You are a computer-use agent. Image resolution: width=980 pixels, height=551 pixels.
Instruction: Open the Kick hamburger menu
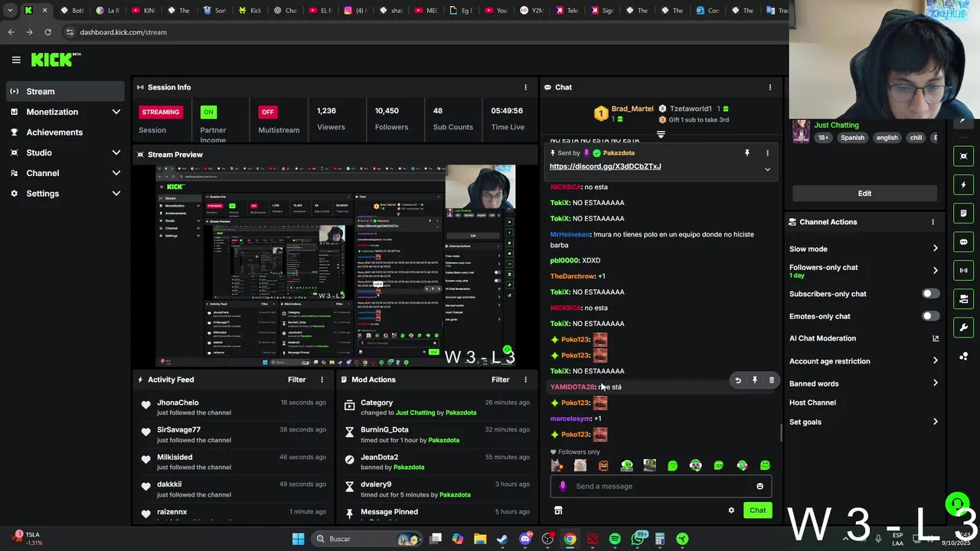click(16, 60)
